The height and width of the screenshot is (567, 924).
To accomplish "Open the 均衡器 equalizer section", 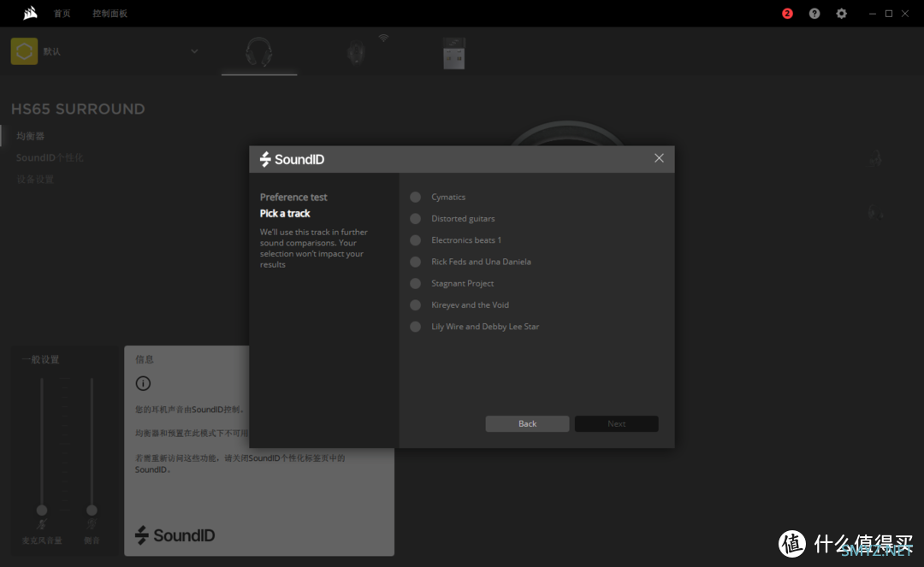I will click(31, 136).
